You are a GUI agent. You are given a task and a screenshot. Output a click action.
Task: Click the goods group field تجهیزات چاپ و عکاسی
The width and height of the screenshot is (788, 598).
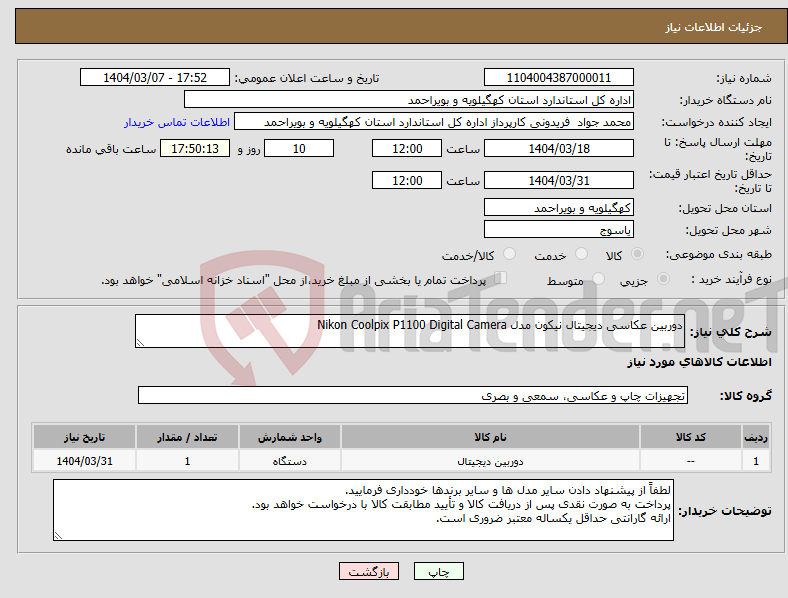[413, 395]
